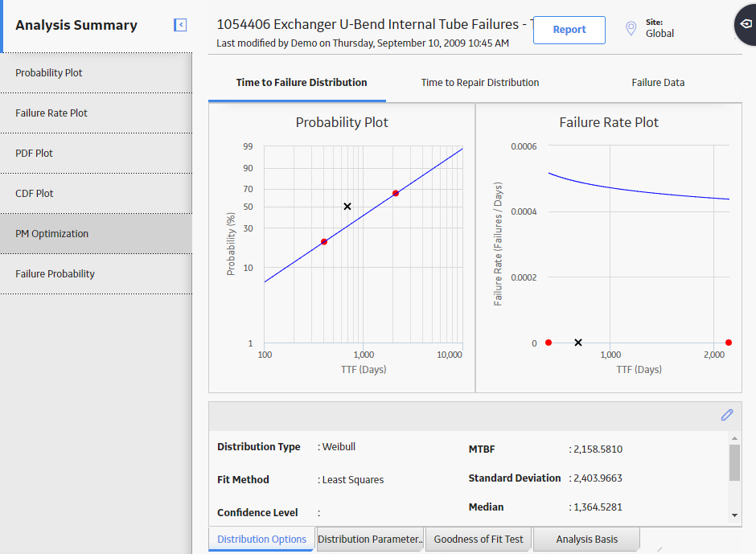This screenshot has height=554, width=756.
Task: Open Failure Probability in sidebar
Action: coord(96,274)
